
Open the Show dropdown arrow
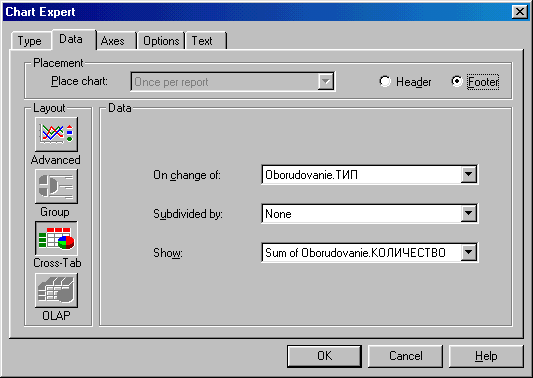click(x=469, y=252)
